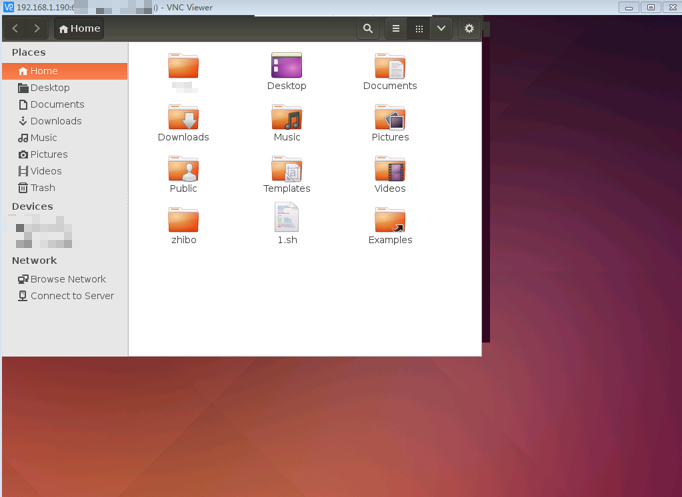Click the VNC Viewer title bar logo
The image size is (682, 497).
coord(8,7)
